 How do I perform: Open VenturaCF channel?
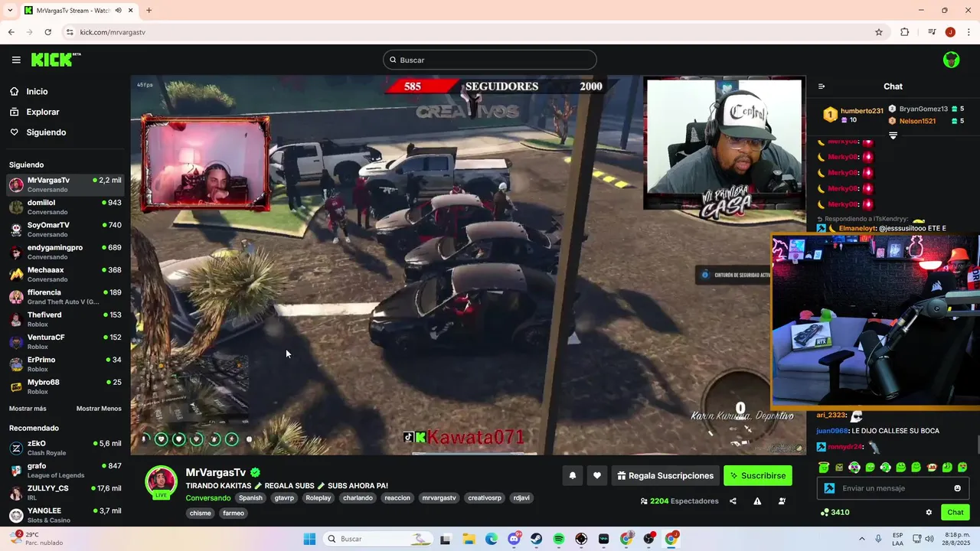tap(65, 341)
